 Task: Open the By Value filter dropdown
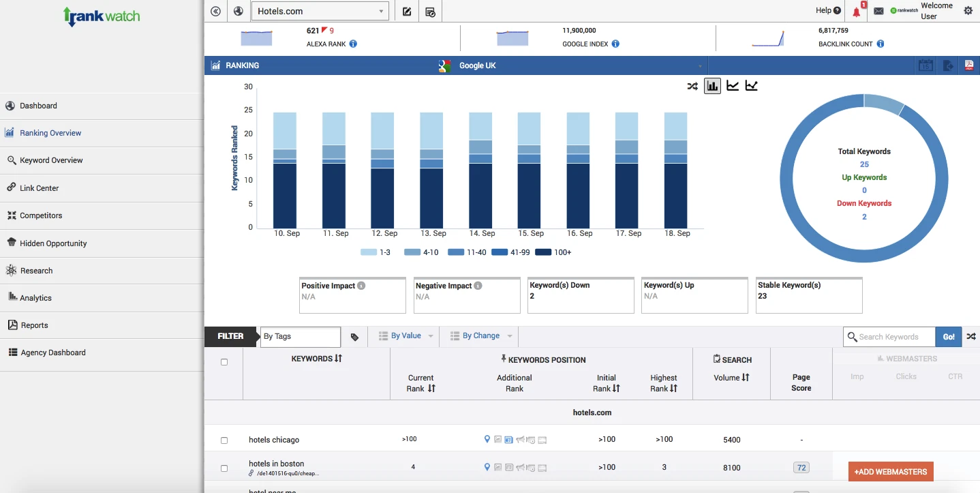click(405, 335)
